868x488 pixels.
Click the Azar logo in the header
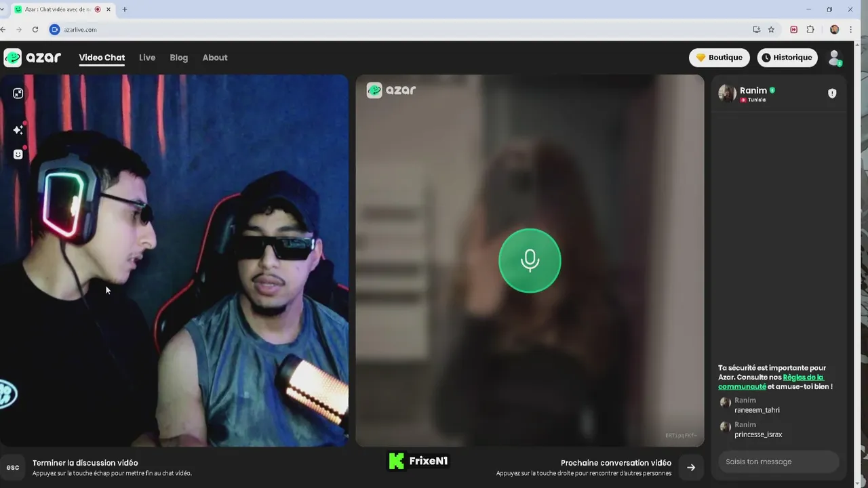pyautogui.click(x=33, y=58)
